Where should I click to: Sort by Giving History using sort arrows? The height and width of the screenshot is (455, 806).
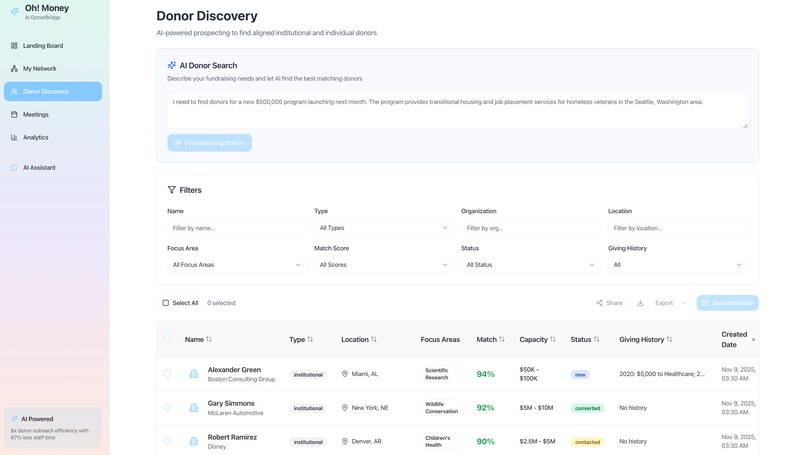coord(669,339)
